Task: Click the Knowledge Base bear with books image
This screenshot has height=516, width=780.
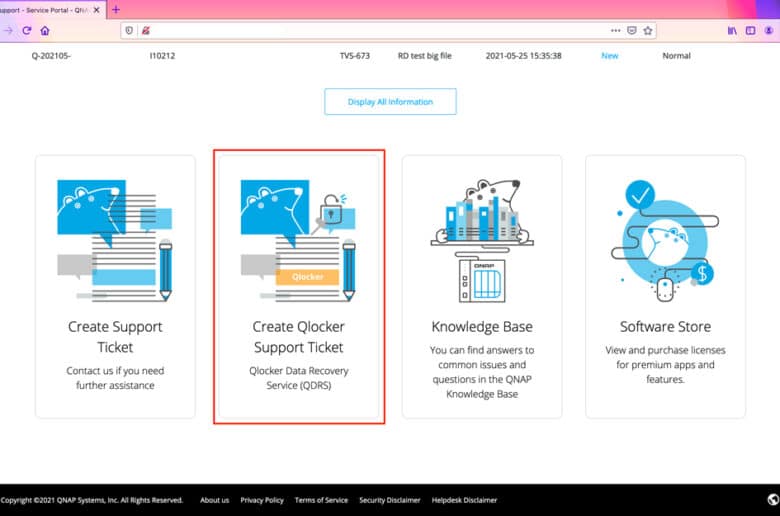Action: coord(482,240)
